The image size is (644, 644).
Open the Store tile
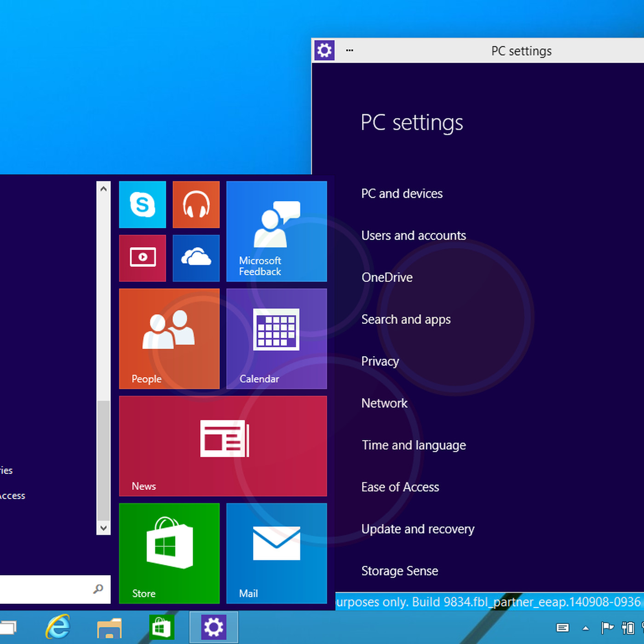click(169, 553)
